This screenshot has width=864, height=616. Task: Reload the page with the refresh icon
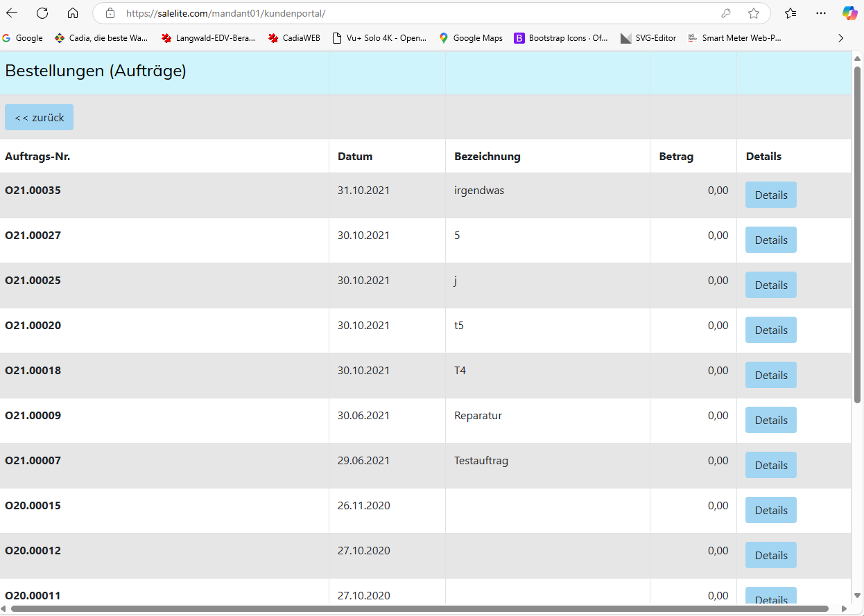(x=42, y=13)
